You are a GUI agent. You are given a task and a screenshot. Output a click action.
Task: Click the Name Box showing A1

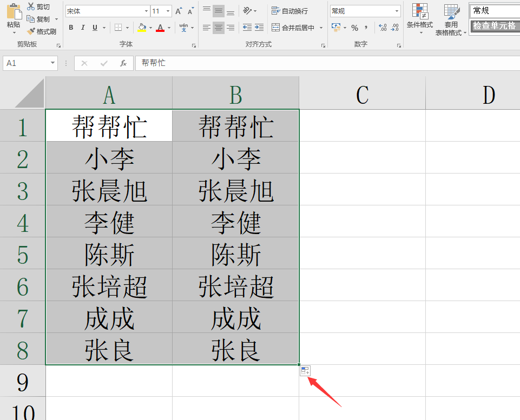[x=27, y=63]
